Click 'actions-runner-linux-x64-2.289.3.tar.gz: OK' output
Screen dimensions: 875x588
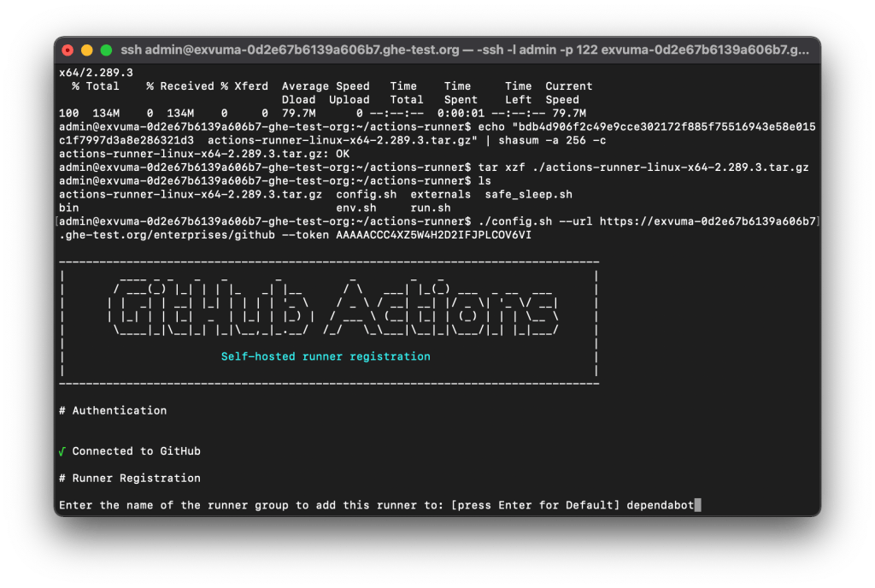(204, 154)
